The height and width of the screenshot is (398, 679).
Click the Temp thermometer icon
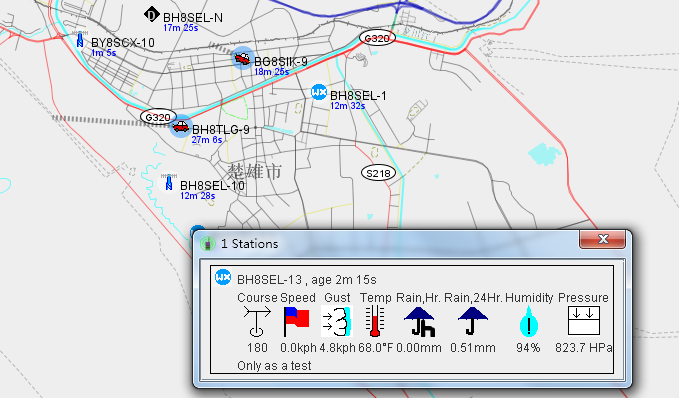click(x=375, y=321)
